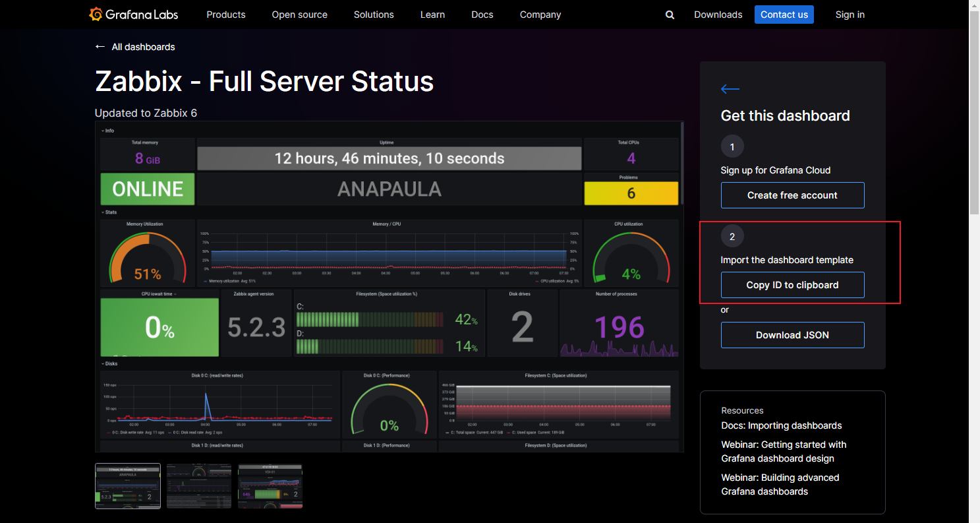The image size is (980, 523).
Task: Open the Products menu
Action: pos(226,15)
